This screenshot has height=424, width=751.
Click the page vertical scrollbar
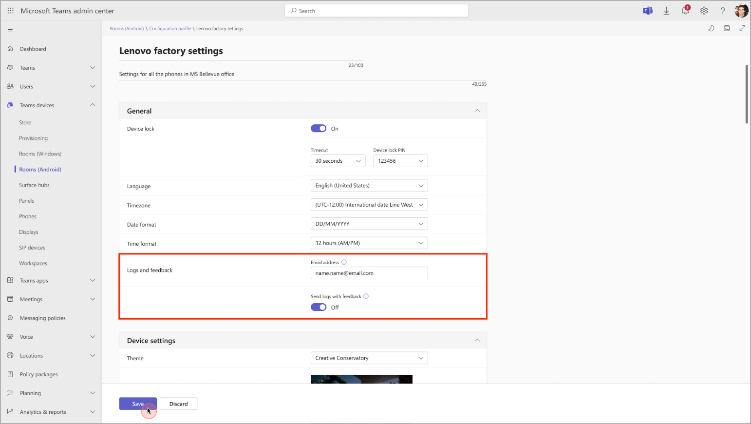746,93
